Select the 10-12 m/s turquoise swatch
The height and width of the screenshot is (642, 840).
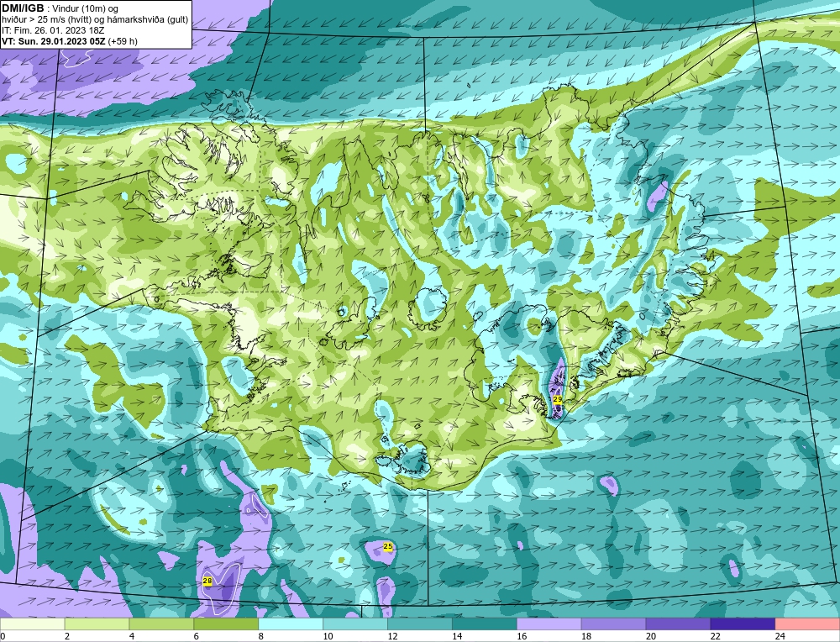click(x=355, y=624)
